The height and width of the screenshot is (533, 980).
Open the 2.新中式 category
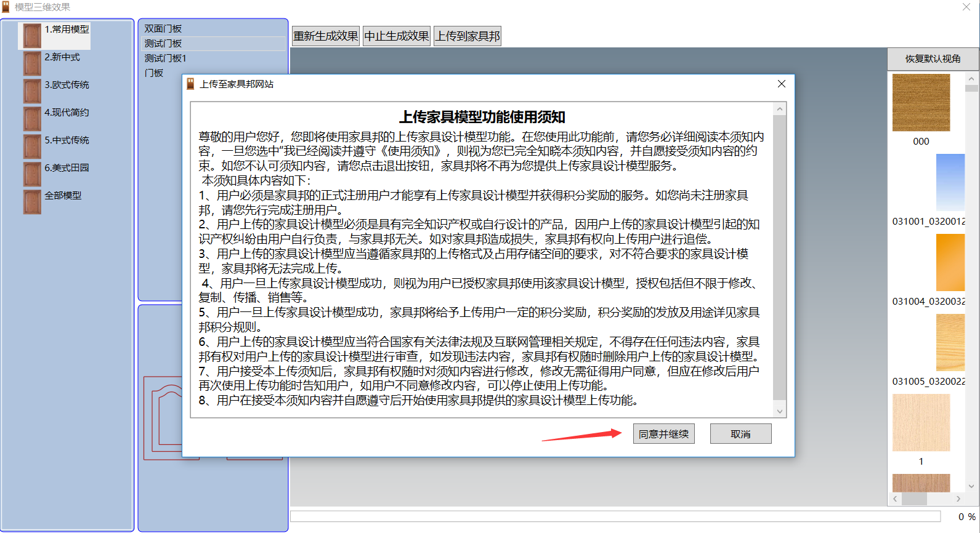tap(62, 57)
